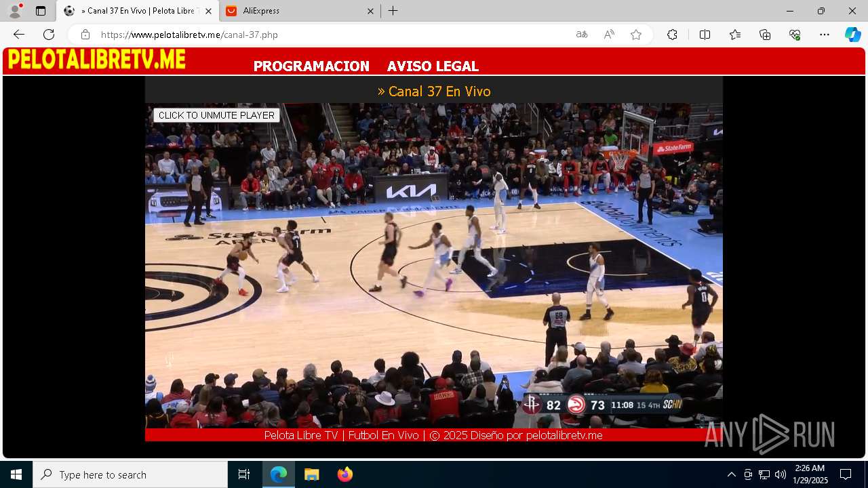Open the PROGRAMACION menu item
Screen dimensions: 868x488
tap(311, 66)
